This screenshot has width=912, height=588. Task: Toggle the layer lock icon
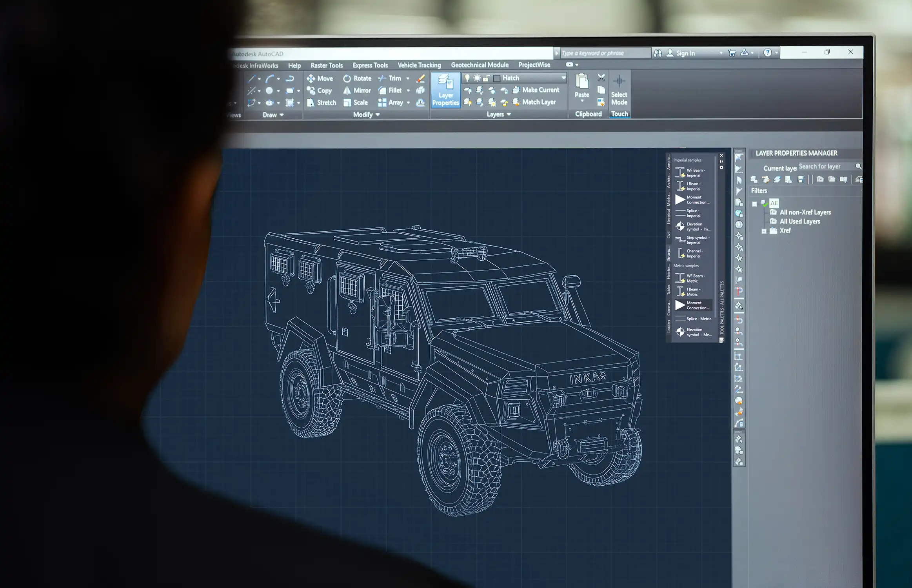coord(486,78)
